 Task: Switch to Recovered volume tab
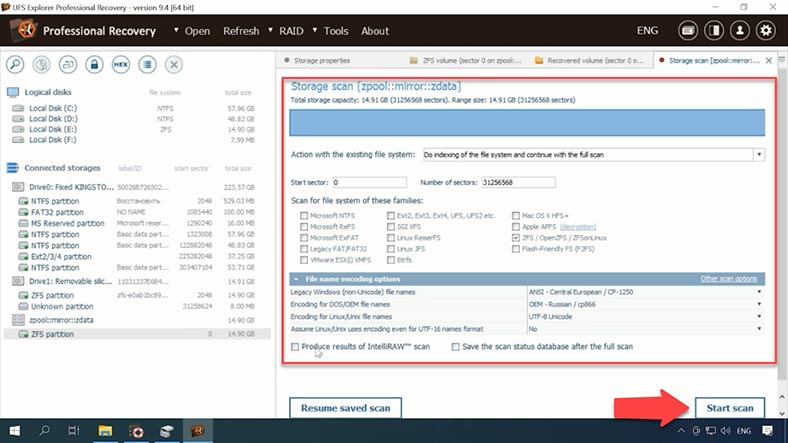tap(589, 60)
